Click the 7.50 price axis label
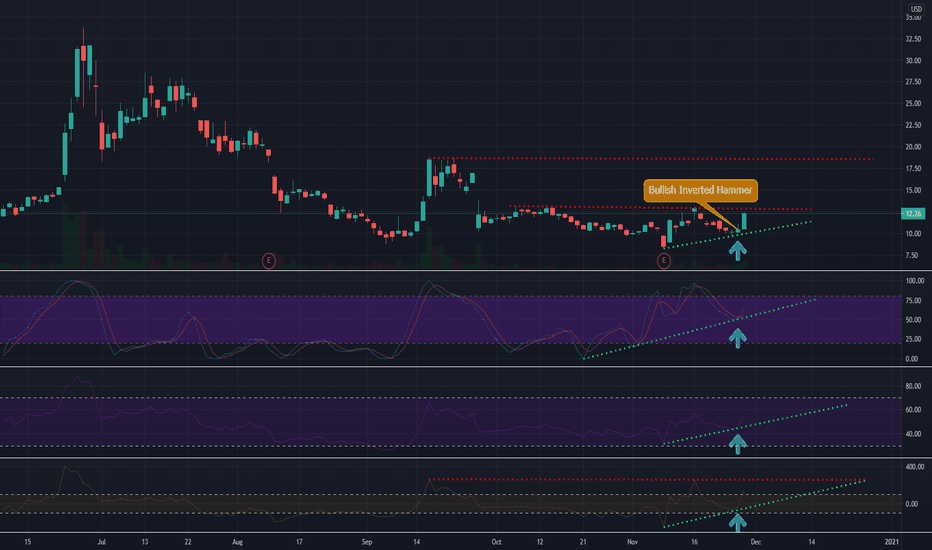 pos(911,256)
